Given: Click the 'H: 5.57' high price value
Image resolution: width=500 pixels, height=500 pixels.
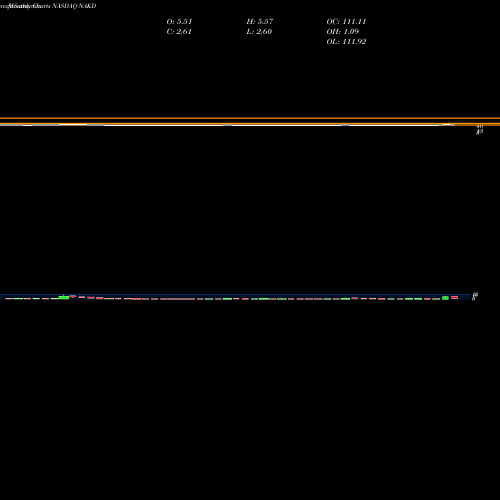Looking at the screenshot, I should coord(260,22).
